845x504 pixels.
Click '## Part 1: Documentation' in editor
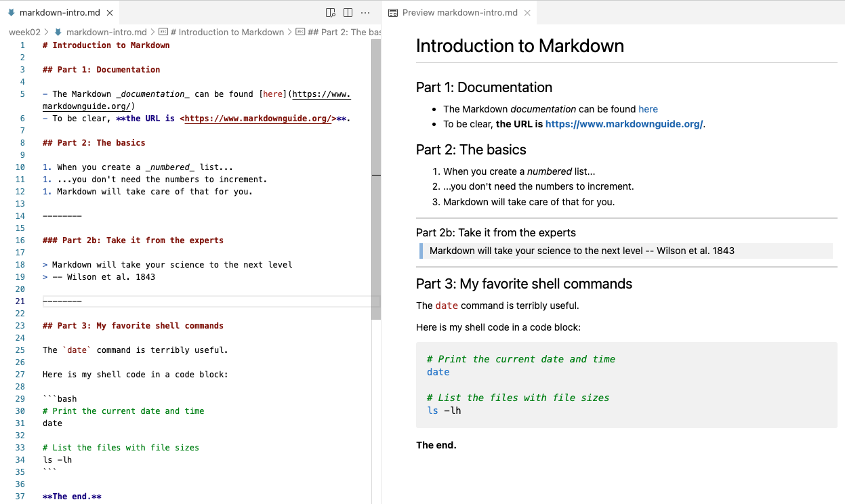102,70
